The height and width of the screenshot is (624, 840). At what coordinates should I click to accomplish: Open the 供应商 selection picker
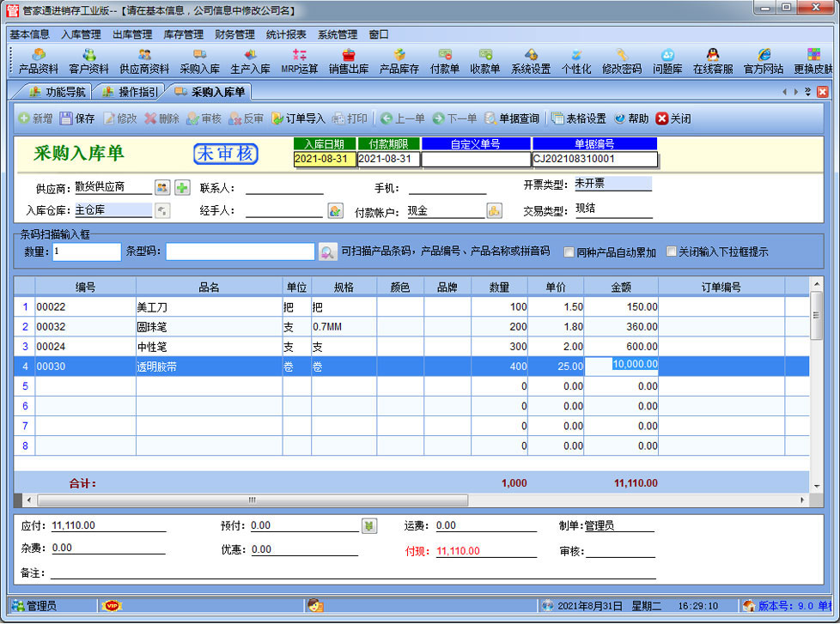(x=162, y=188)
